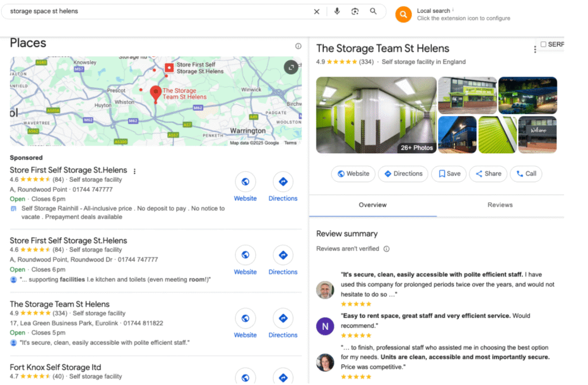Open the orange Local search extension icon
Screen dimensions: 588x385
pyautogui.click(x=403, y=14)
